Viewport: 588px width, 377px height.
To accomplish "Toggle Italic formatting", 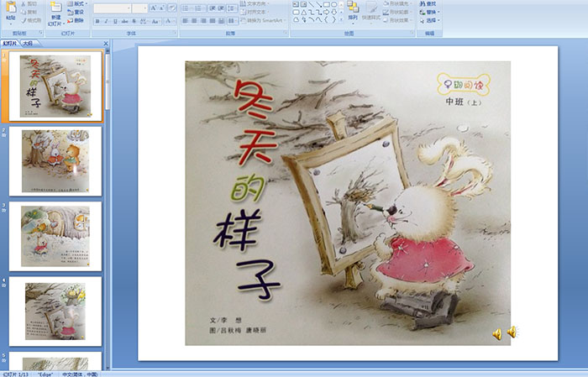I will [106, 21].
